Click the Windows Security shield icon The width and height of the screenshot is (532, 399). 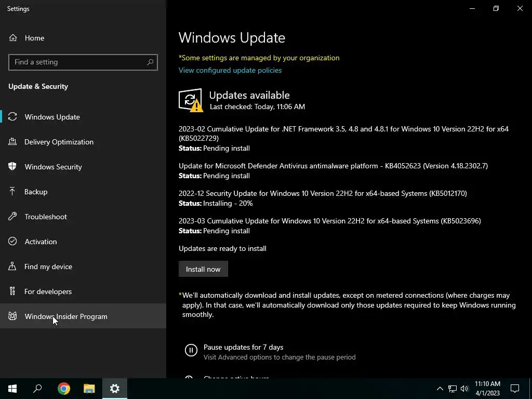12,167
